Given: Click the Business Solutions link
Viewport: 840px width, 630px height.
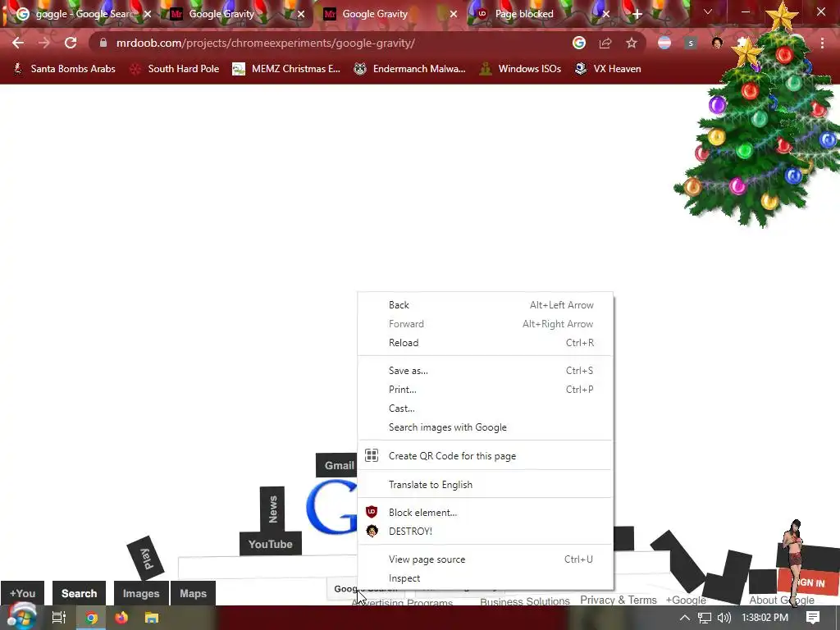Looking at the screenshot, I should coord(525,601).
